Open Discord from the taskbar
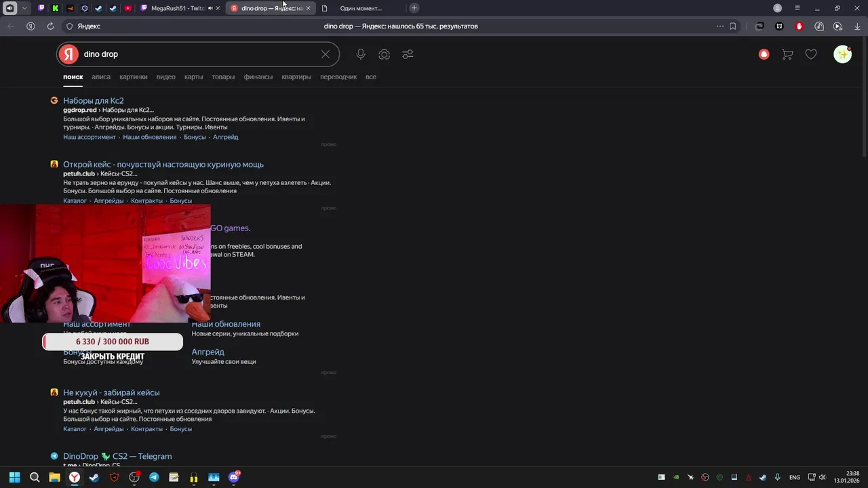The height and width of the screenshot is (488, 868). click(x=234, y=477)
